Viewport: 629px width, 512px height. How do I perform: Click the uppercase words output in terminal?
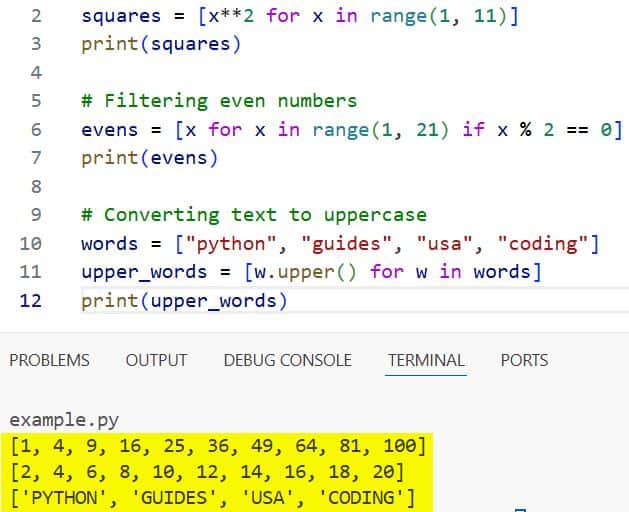tap(212, 498)
